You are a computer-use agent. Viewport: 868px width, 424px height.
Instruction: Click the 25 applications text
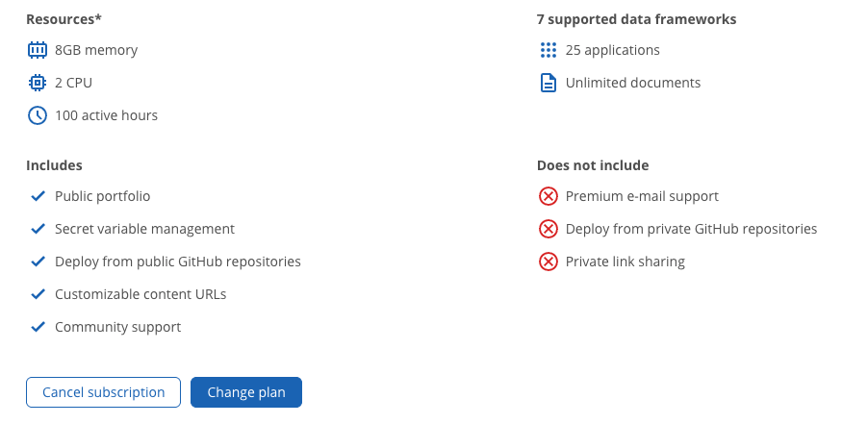tap(613, 50)
